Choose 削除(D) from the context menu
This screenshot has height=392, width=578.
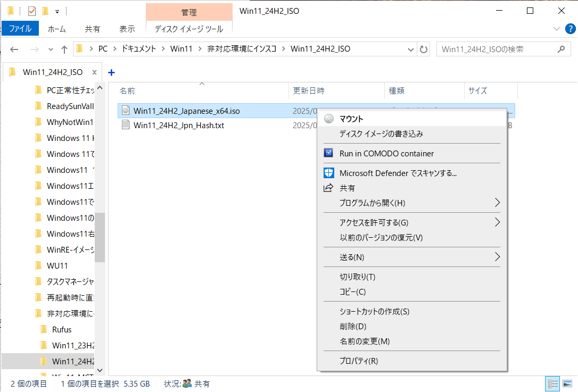point(412,327)
